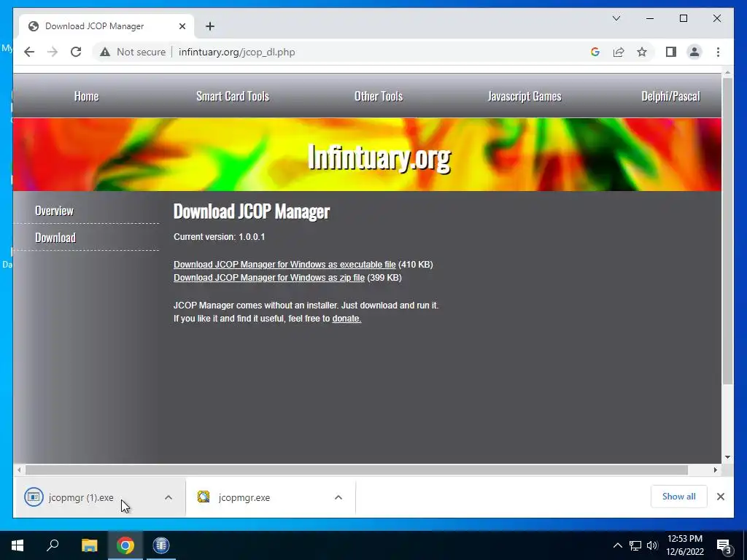Image resolution: width=747 pixels, height=560 pixels.
Task: Open the network tray icon
Action: point(635,545)
